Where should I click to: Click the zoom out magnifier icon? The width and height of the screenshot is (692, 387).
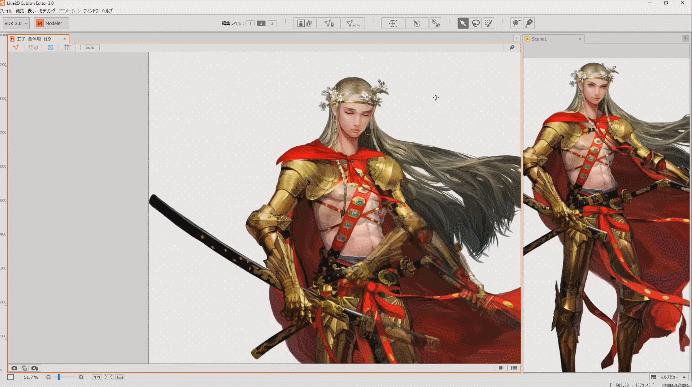(x=49, y=377)
